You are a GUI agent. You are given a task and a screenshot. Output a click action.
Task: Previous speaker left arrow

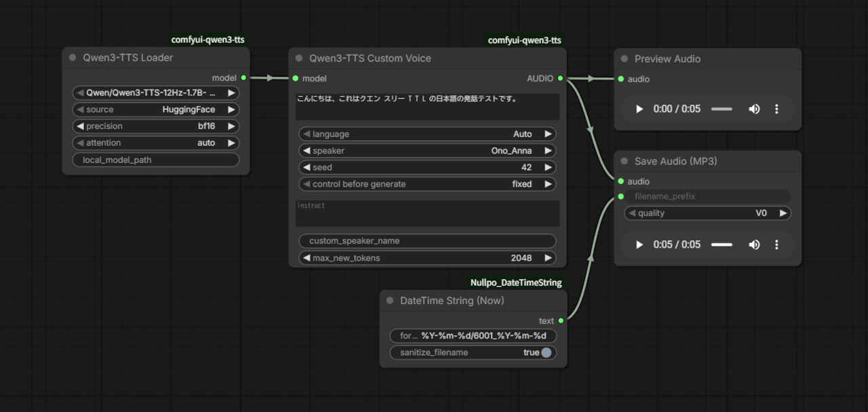coord(307,151)
